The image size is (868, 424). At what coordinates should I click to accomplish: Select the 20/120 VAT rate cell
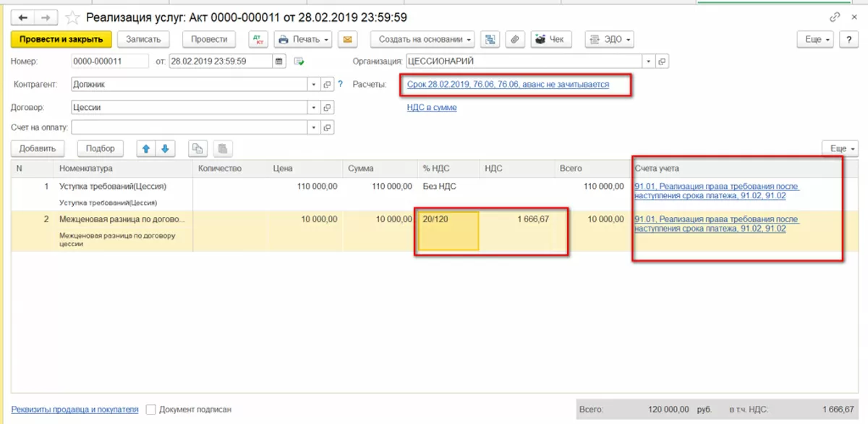pyautogui.click(x=448, y=232)
